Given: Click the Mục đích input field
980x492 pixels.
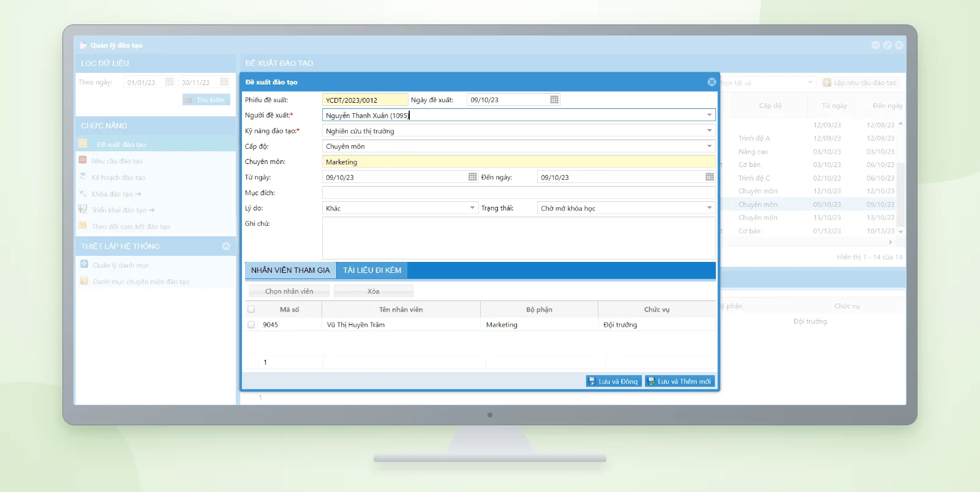Looking at the screenshot, I should 519,193.
